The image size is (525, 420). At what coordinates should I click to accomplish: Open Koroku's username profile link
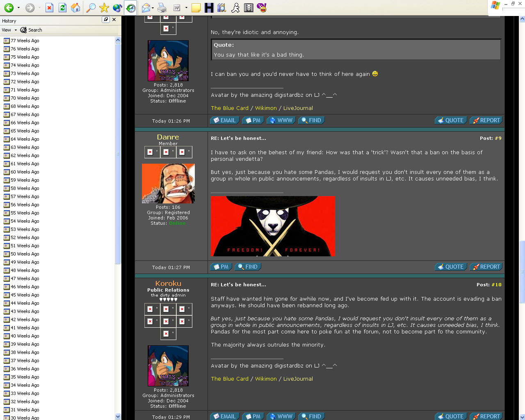coord(168,283)
